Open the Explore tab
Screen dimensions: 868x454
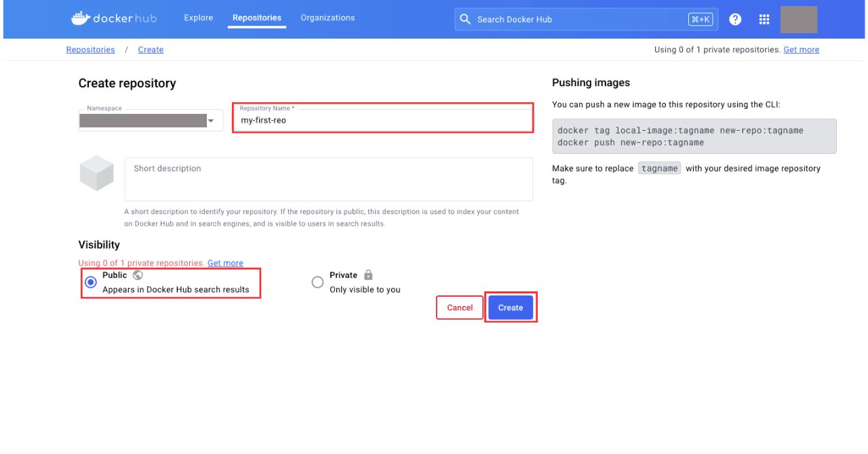(x=198, y=18)
